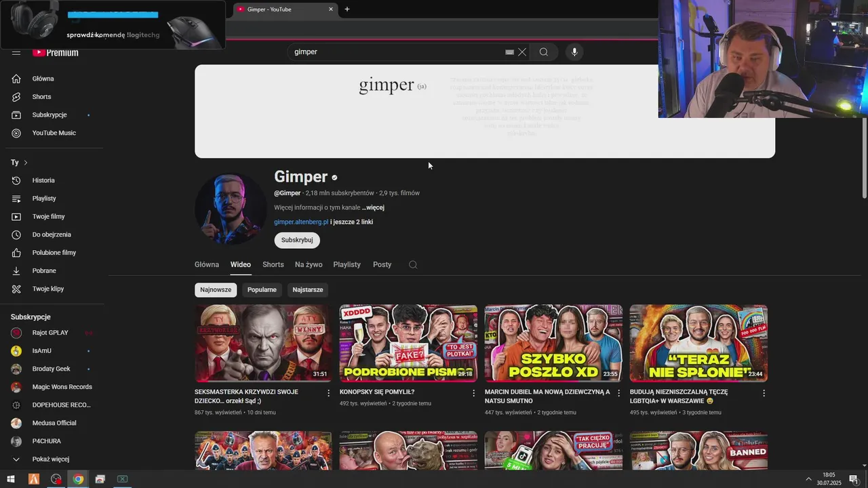Select the Popularne sort chip
Image resolution: width=868 pixels, height=488 pixels.
point(262,290)
